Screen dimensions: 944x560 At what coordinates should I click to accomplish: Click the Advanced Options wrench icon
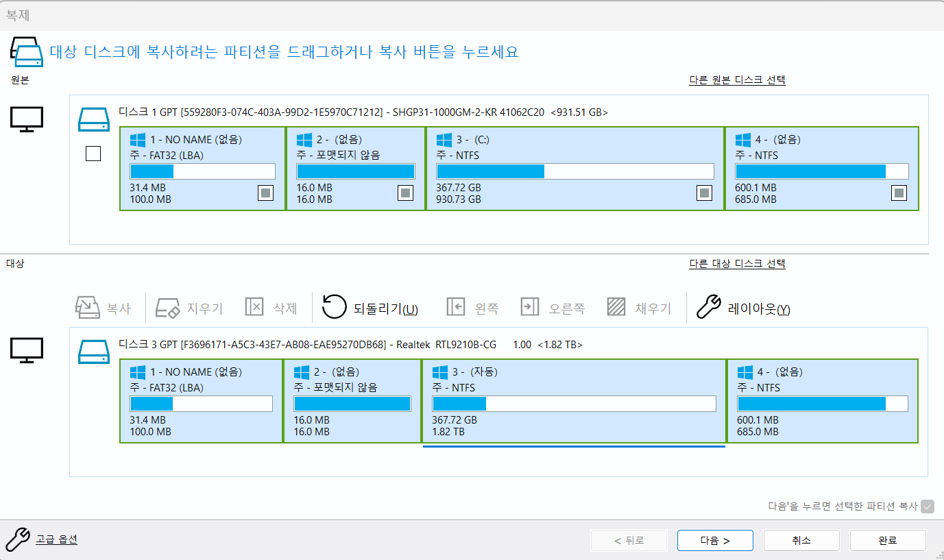(x=18, y=539)
